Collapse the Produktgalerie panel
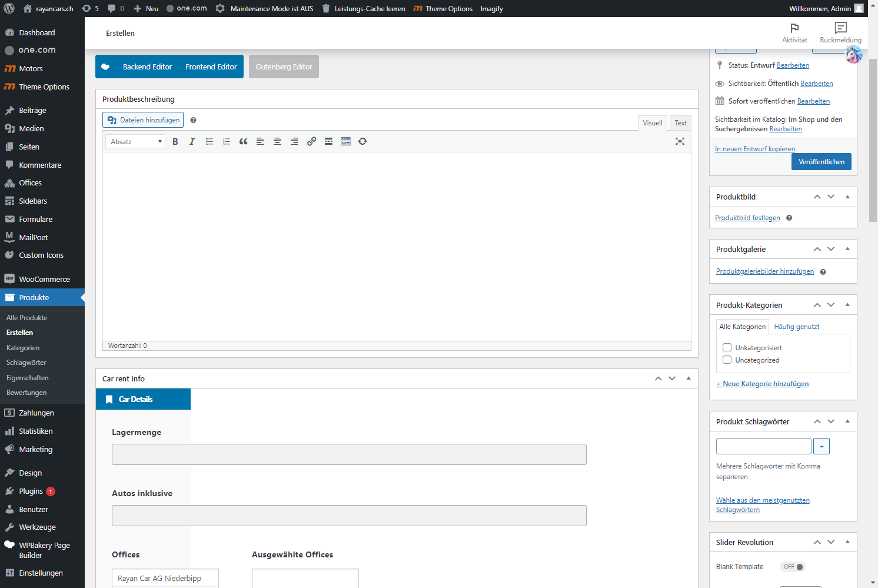 (x=847, y=249)
